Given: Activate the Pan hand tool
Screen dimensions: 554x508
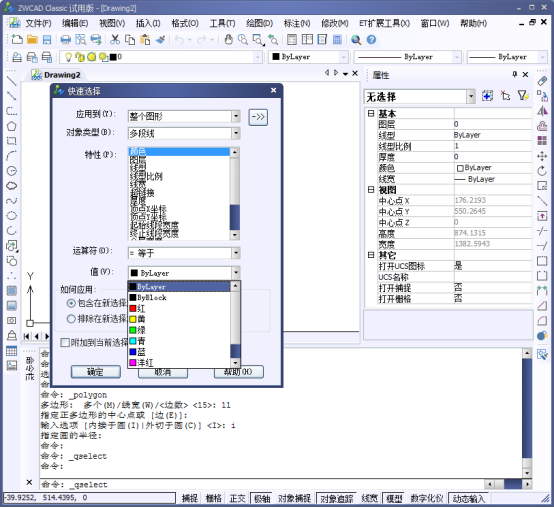Looking at the screenshot, I should tap(229, 40).
